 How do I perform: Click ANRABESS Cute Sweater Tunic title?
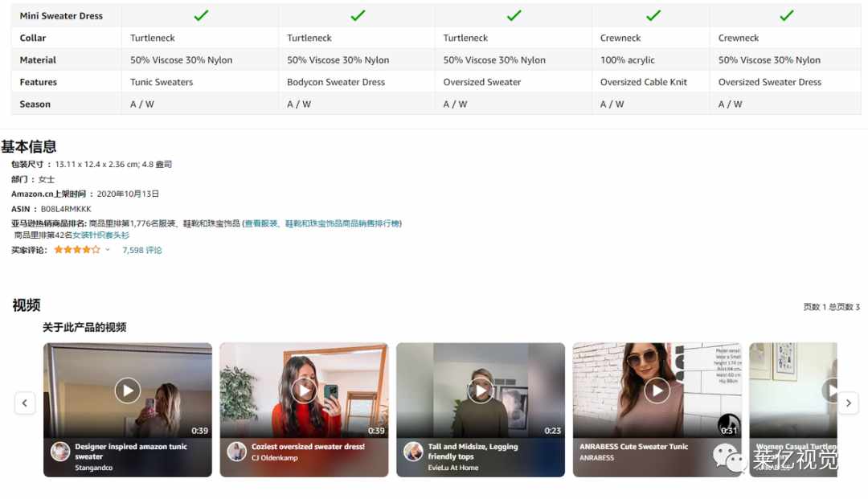tap(633, 447)
